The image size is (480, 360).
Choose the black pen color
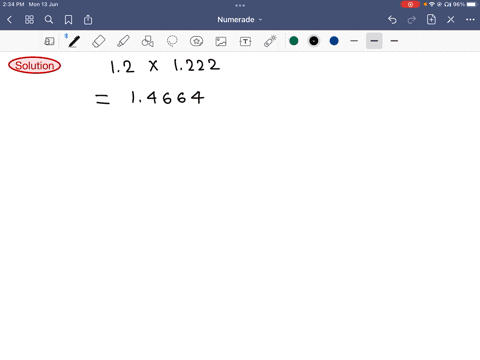pos(314,41)
